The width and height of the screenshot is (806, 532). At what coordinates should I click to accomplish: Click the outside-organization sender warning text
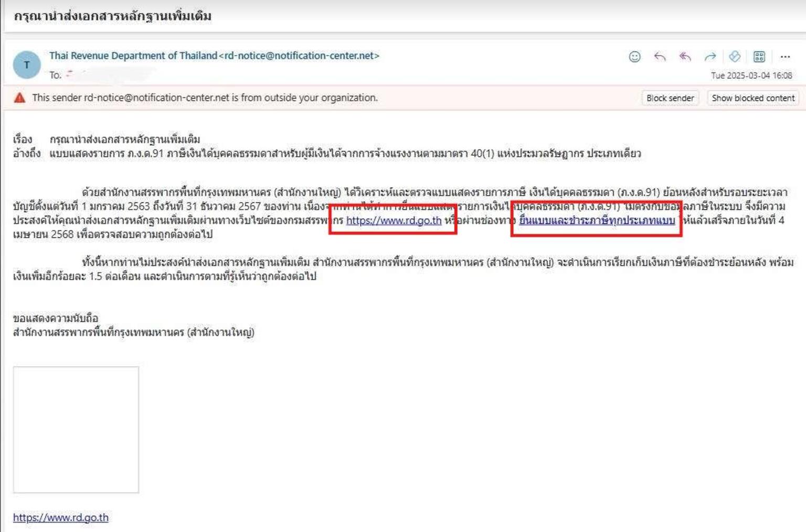click(205, 98)
